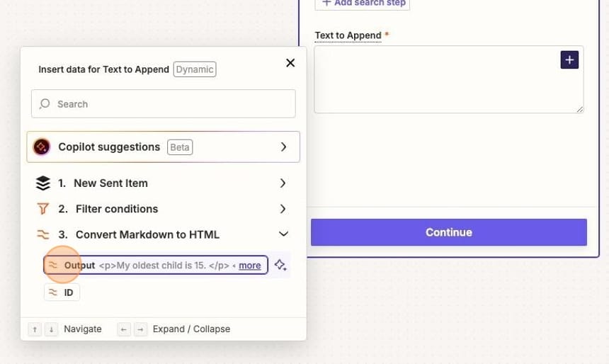The width and height of the screenshot is (609, 364).
Task: Collapse the Convert Markdown to HTML step
Action: 283,234
